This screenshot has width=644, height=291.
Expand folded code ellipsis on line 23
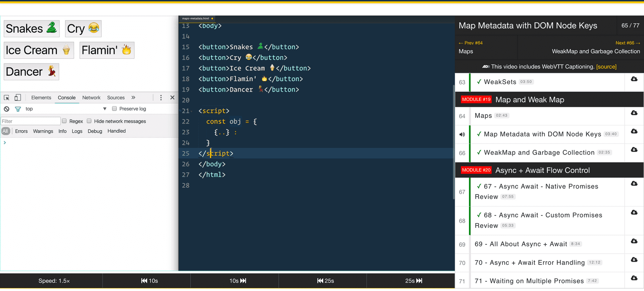222,132
